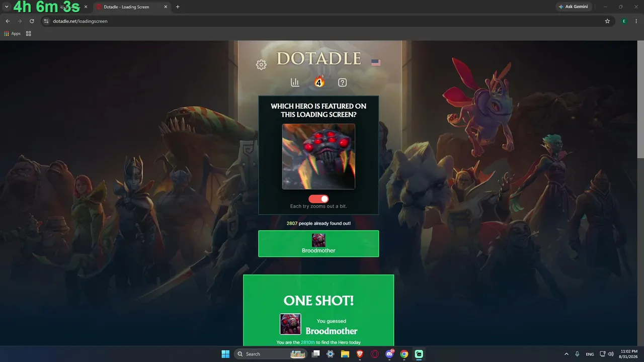The width and height of the screenshot is (644, 362).
Task: Open volume speaker tray icon
Action: point(611,354)
